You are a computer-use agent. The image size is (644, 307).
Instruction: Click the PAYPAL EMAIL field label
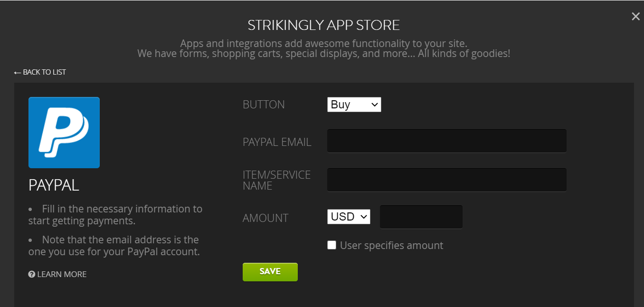(277, 142)
